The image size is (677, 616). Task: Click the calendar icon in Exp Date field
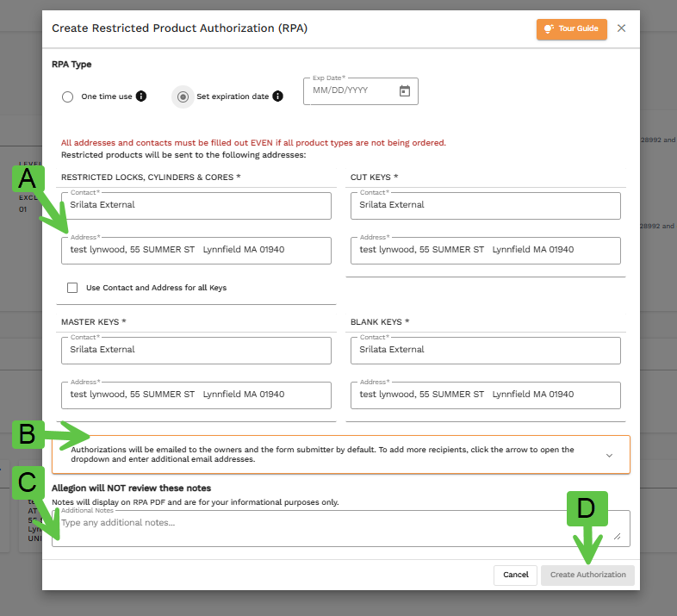tap(405, 91)
